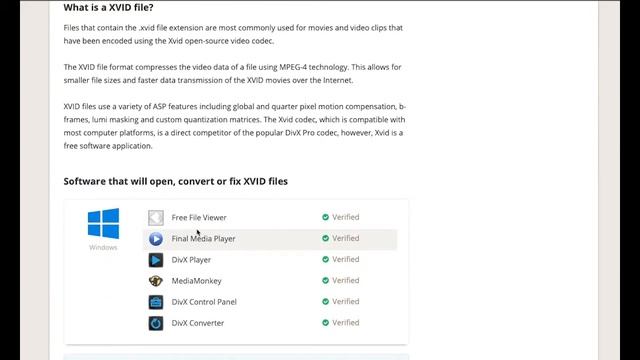Click the Final Media Player play icon
The width and height of the screenshot is (640, 360).
(x=156, y=239)
